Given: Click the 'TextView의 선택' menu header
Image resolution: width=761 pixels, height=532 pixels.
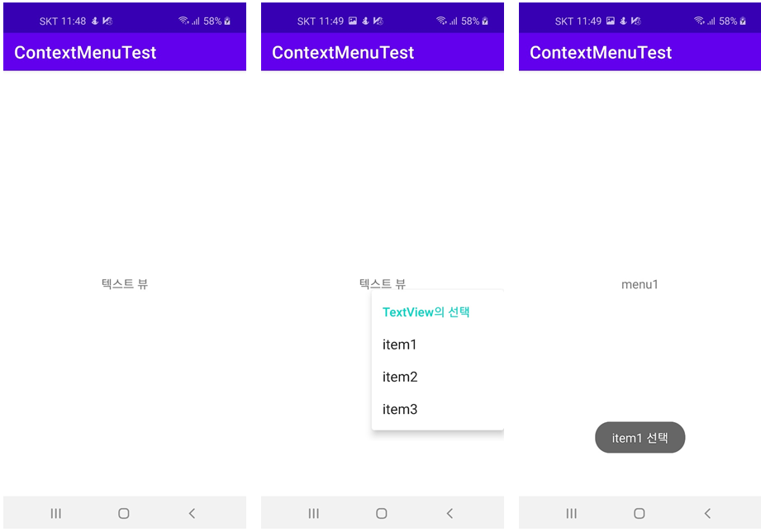Looking at the screenshot, I should coord(426,312).
